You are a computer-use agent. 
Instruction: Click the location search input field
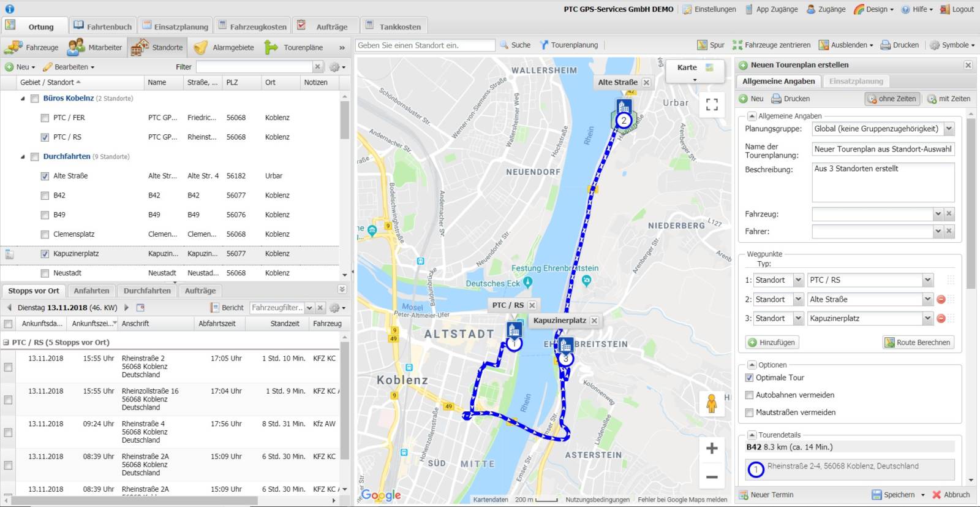(x=425, y=45)
